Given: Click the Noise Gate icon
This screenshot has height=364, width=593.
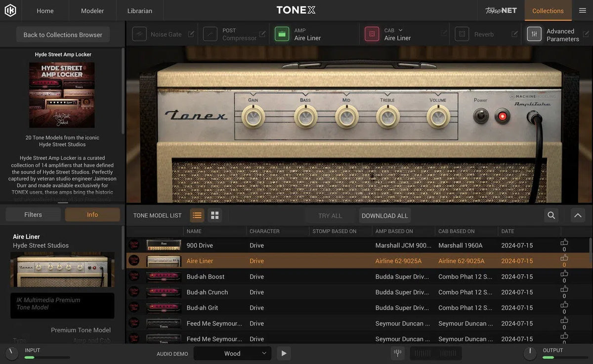Looking at the screenshot, I should pos(139,34).
